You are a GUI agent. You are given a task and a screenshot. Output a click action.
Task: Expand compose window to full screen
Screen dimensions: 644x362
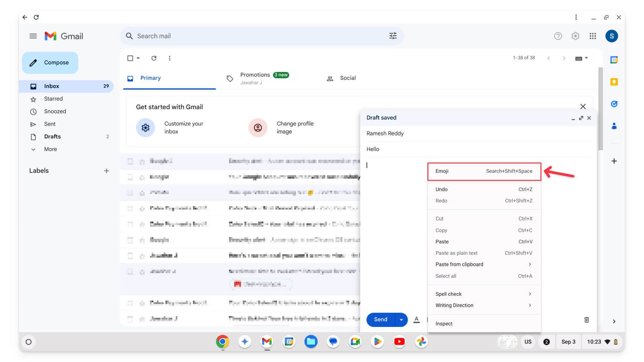[x=581, y=118]
